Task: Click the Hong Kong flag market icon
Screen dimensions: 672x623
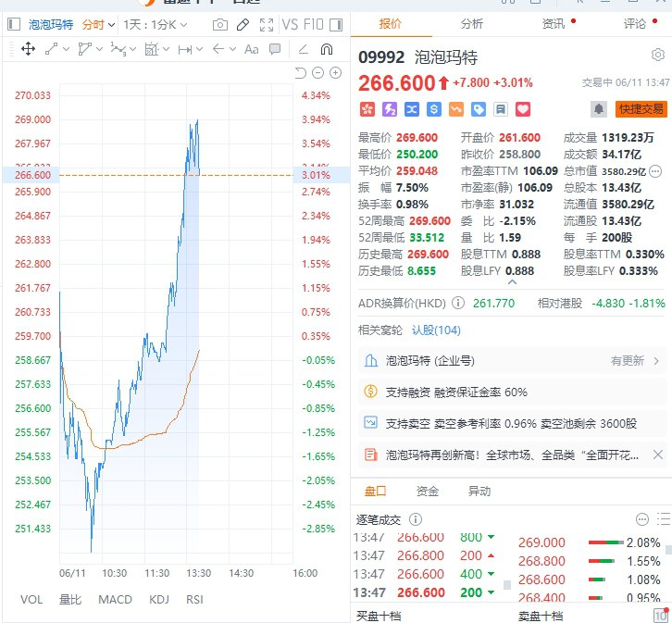Action: 367,109
